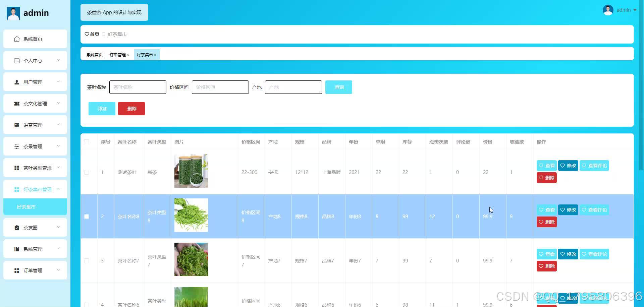Tick the checkbox for row 测试茶叶
The height and width of the screenshot is (307, 644).
point(87,172)
